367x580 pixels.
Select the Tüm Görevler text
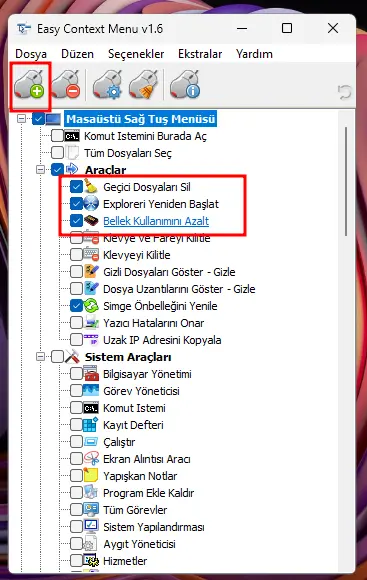click(135, 510)
